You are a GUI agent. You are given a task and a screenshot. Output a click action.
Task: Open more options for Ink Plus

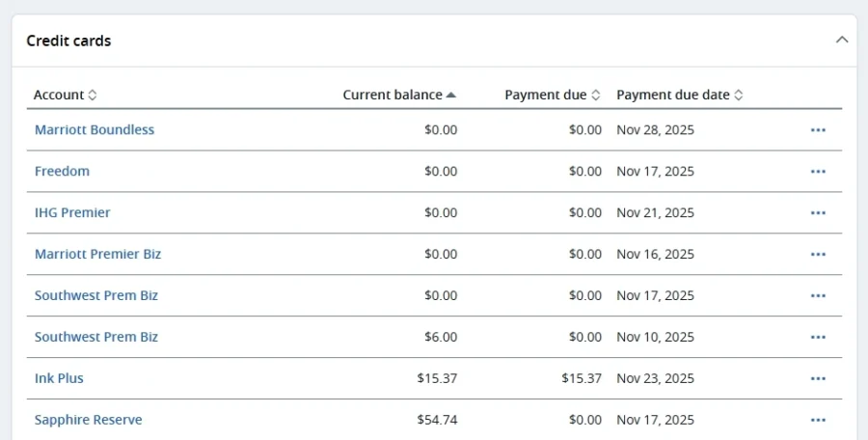pyautogui.click(x=818, y=379)
